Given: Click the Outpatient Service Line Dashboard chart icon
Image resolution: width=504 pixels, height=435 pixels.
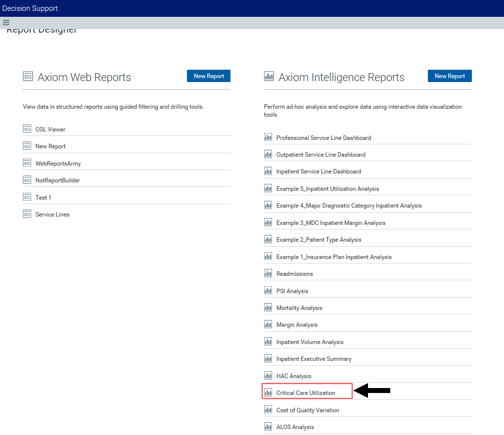Looking at the screenshot, I should click(268, 154).
